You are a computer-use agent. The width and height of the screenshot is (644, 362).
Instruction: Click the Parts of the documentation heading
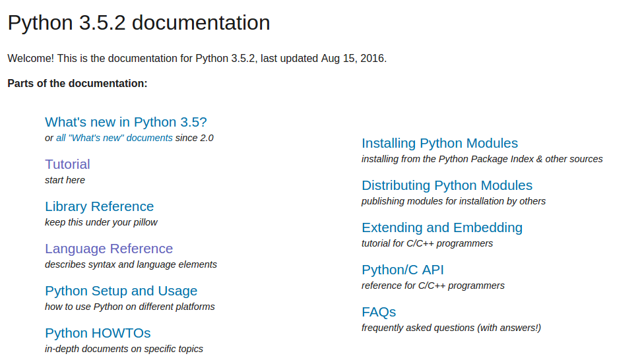77,83
